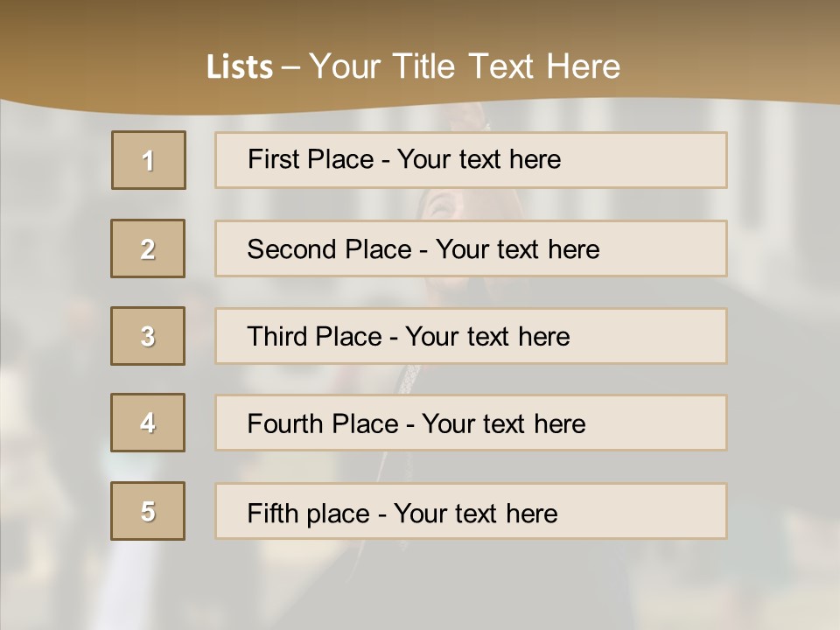
Task: Select the "Your Title Text Here" title text
Action: pos(464,66)
